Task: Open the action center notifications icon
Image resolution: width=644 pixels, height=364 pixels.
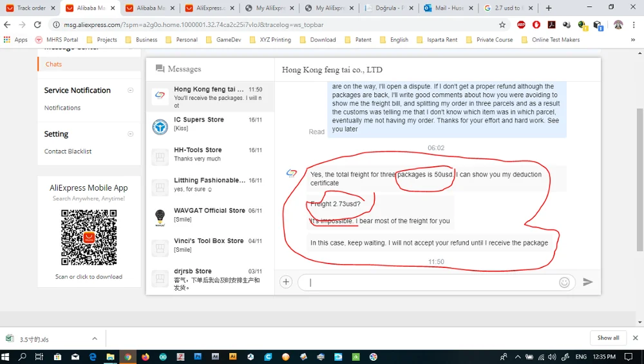Action: (x=629, y=357)
